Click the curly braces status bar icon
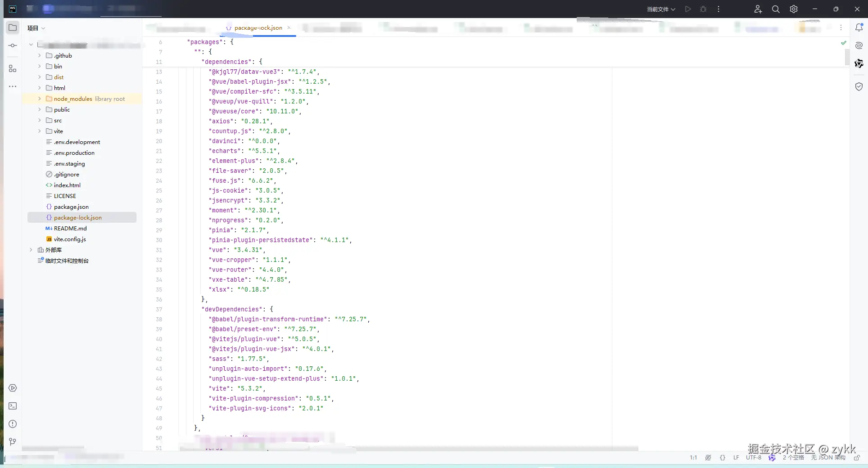 point(723,458)
